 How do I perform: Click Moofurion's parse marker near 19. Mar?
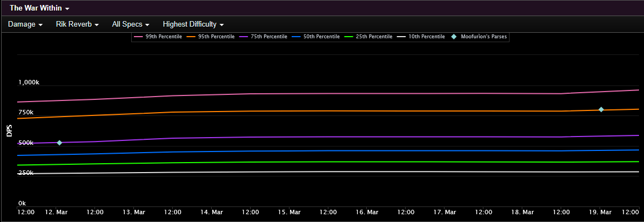click(601, 109)
